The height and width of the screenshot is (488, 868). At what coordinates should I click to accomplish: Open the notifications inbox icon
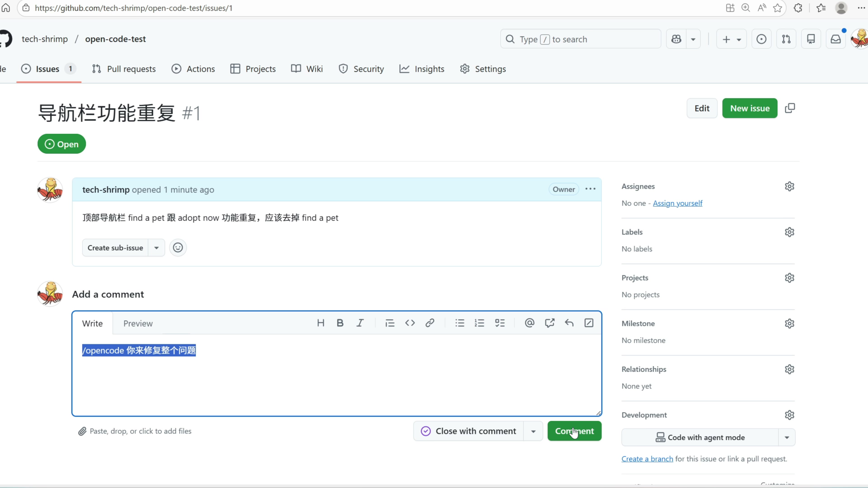click(836, 39)
